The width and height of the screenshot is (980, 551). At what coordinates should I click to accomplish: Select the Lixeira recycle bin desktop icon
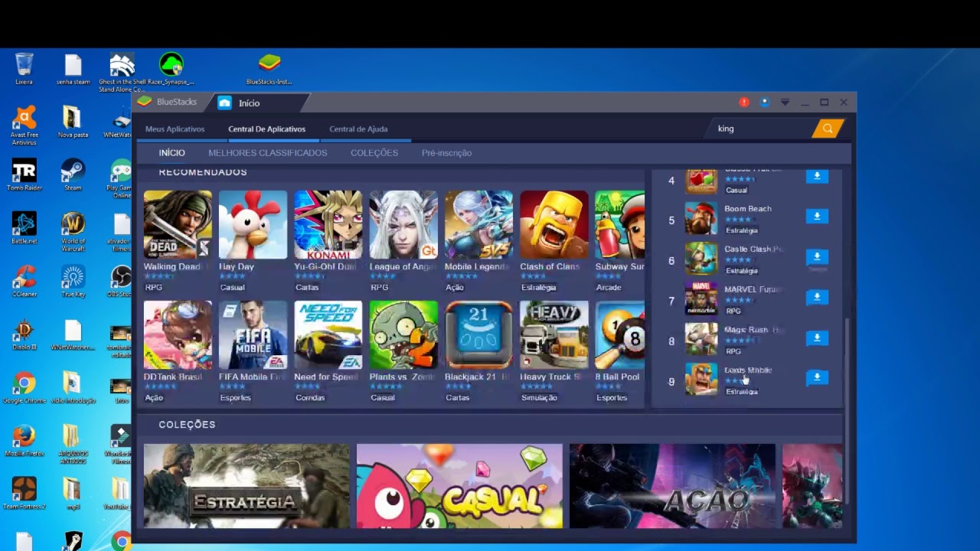(x=24, y=69)
